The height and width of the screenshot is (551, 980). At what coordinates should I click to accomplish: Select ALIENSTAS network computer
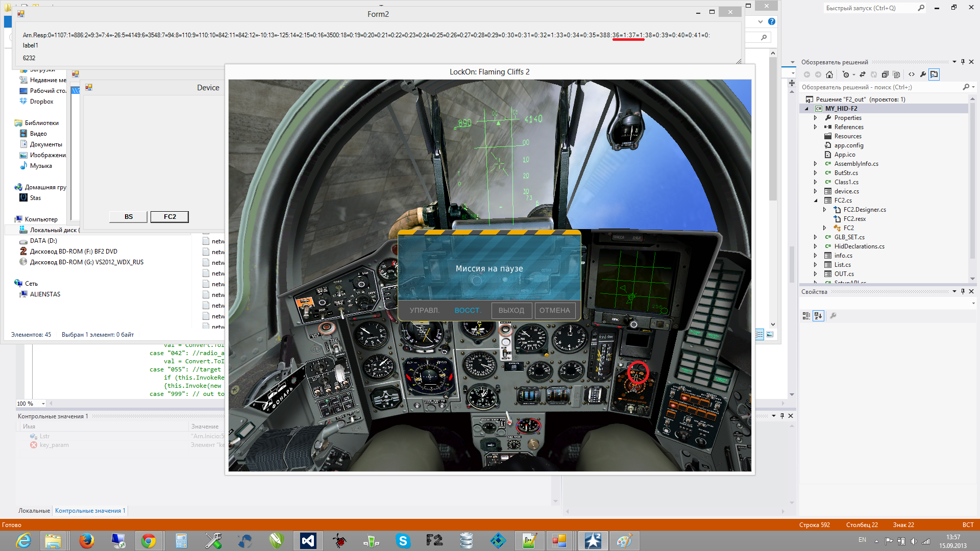point(45,294)
